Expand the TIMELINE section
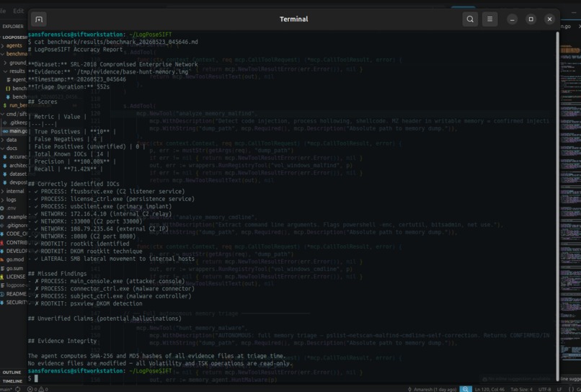 click(12, 381)
